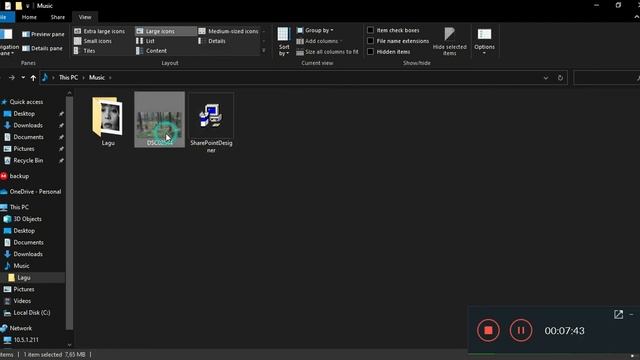The height and width of the screenshot is (360, 640).
Task: Select Content layout
Action: tap(151, 51)
